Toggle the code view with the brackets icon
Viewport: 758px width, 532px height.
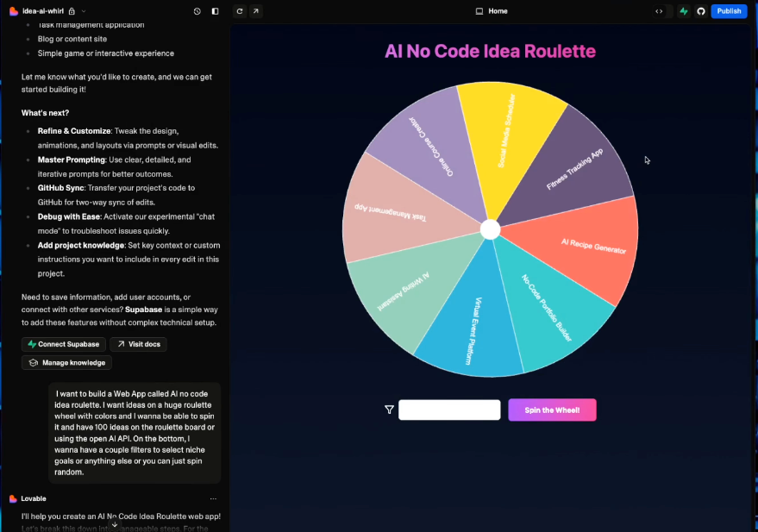659,11
